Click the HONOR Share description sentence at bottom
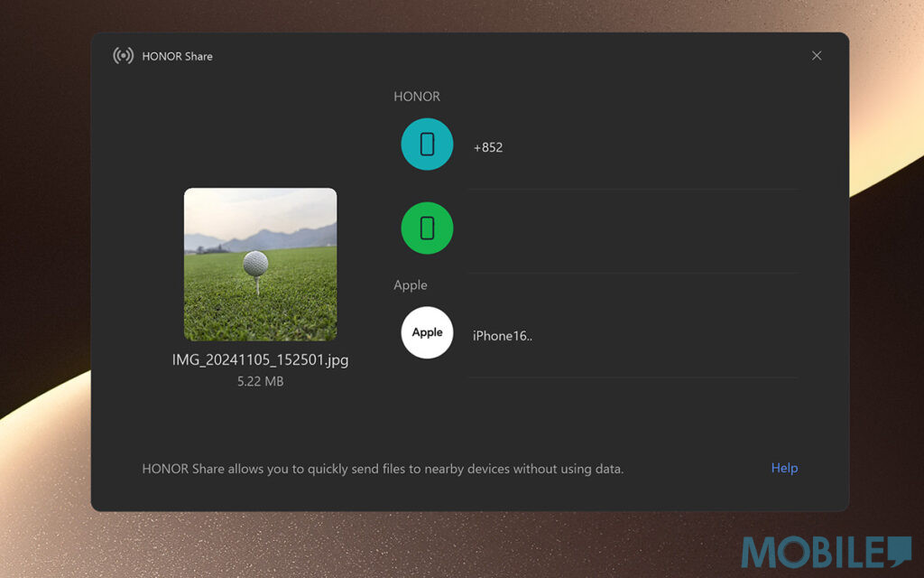Screen dimensions: 924x578 [383, 469]
